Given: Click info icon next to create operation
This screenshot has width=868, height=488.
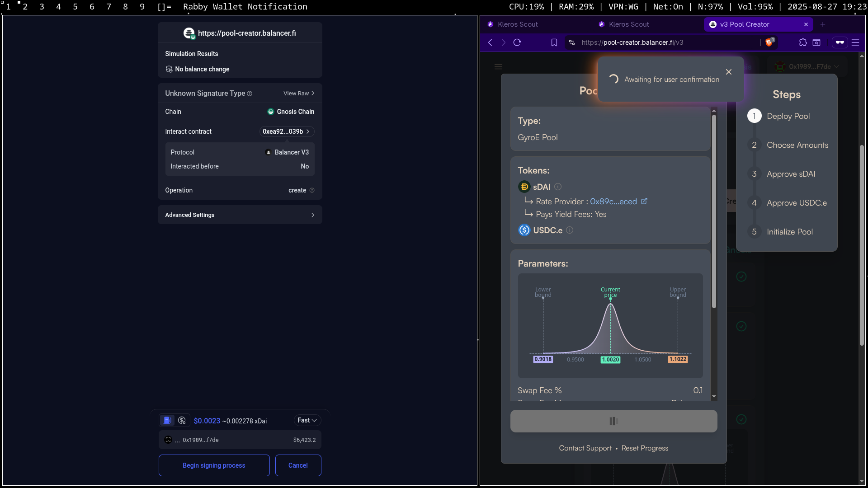Looking at the screenshot, I should point(312,190).
